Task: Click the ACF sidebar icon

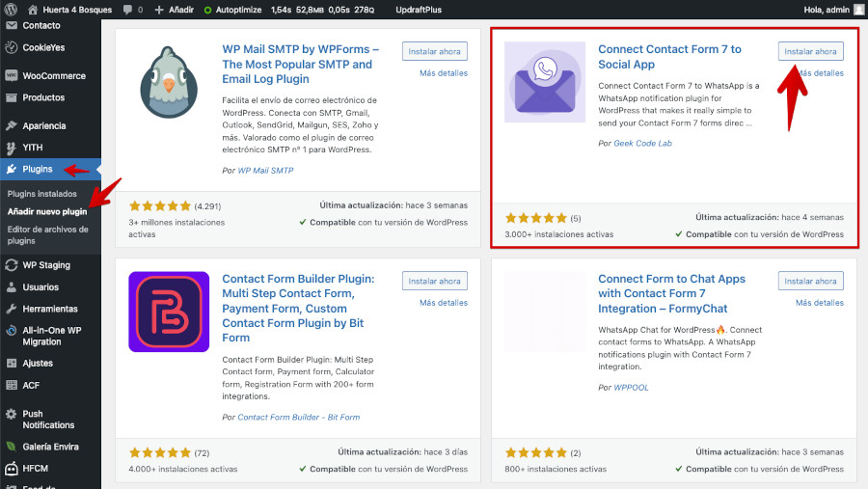Action: click(x=11, y=385)
